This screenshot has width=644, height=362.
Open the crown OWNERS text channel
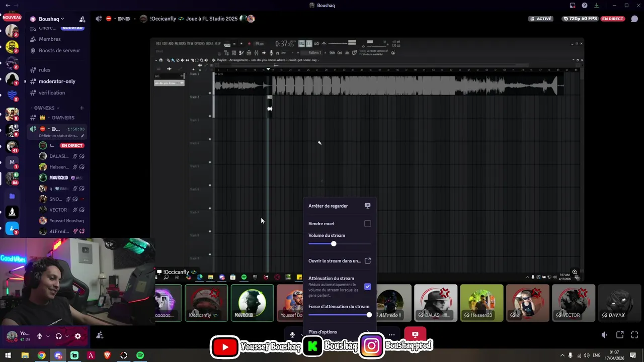click(57, 118)
